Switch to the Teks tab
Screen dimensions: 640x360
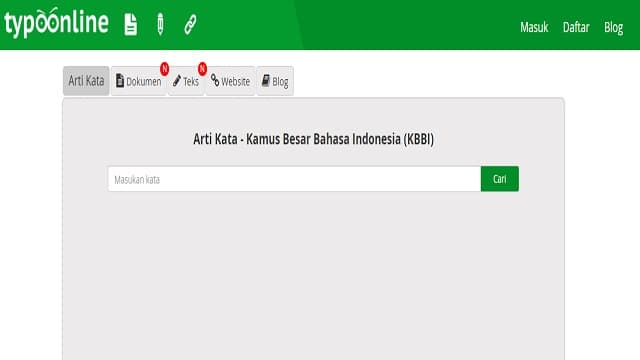(x=186, y=81)
